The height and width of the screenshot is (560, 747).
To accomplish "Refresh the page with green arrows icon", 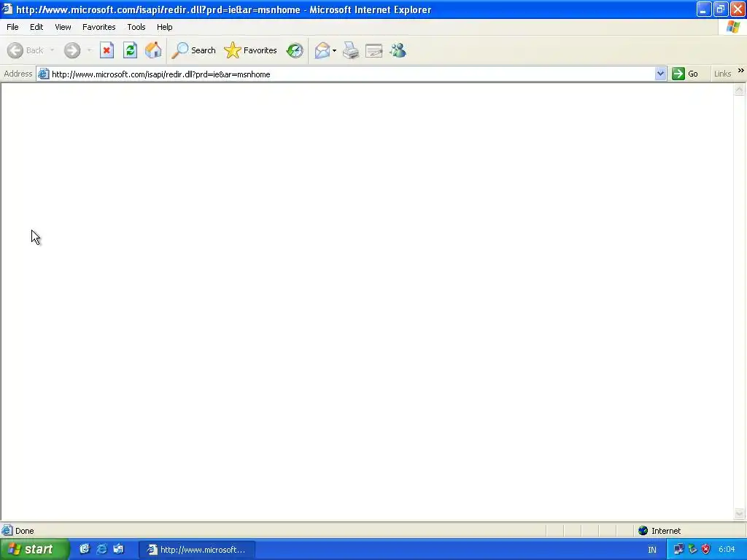I will (130, 50).
